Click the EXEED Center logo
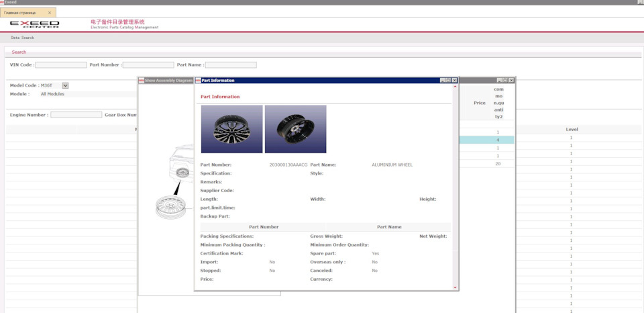This screenshot has width=644, height=313. click(34, 25)
